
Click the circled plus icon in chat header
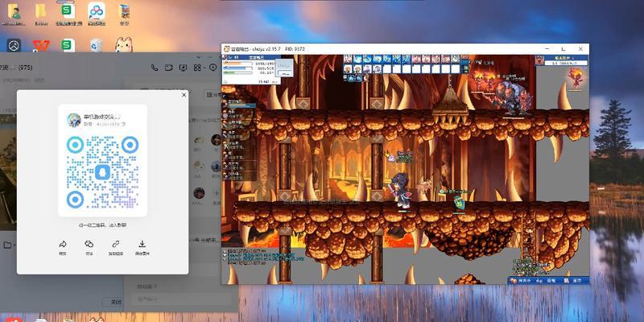[213, 68]
